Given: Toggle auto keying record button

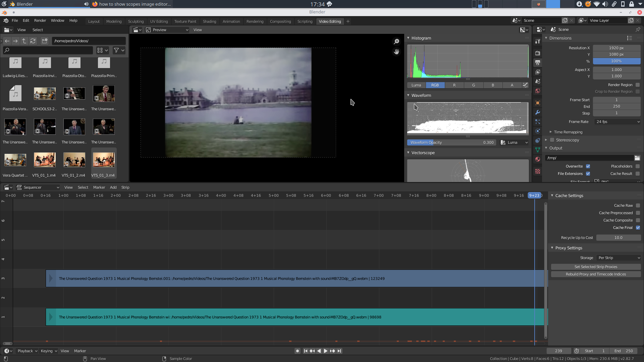Looking at the screenshot, I should click(x=297, y=351).
